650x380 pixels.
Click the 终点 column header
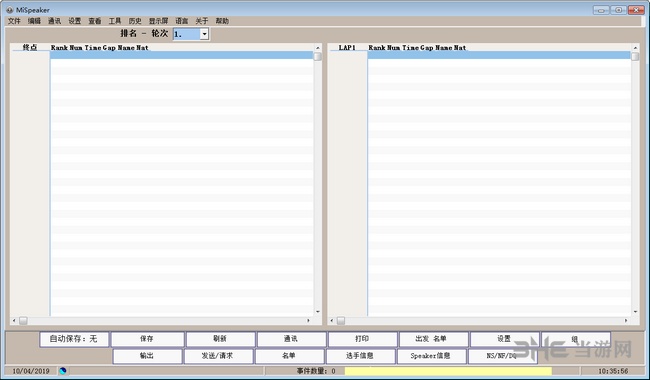(x=30, y=47)
